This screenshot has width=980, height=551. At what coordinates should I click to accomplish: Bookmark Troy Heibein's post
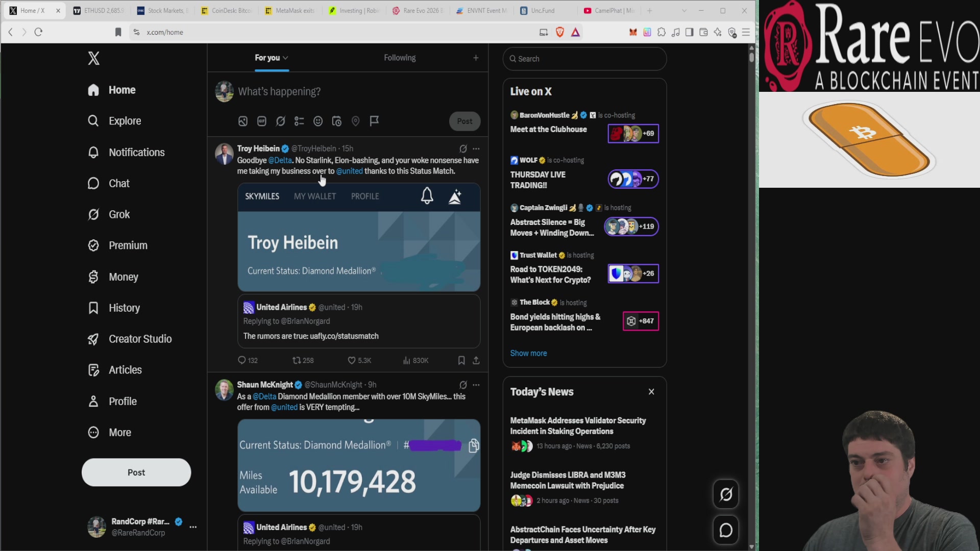tap(461, 360)
